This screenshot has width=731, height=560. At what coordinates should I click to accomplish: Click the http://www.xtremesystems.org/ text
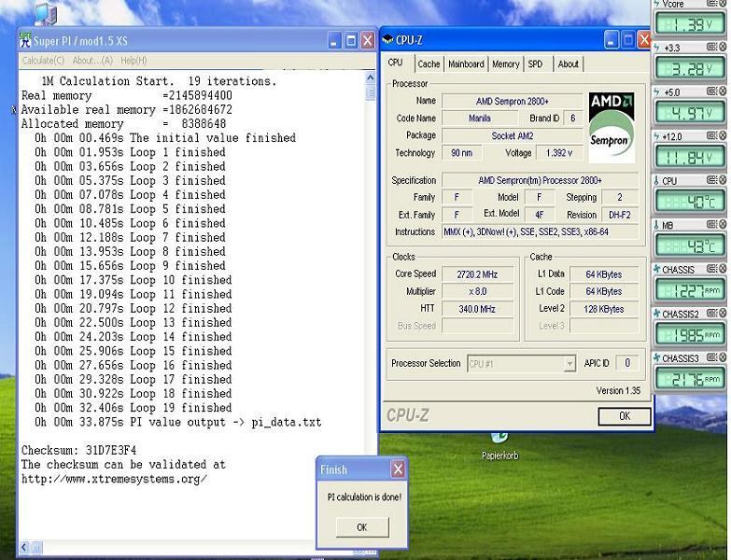[x=114, y=479]
